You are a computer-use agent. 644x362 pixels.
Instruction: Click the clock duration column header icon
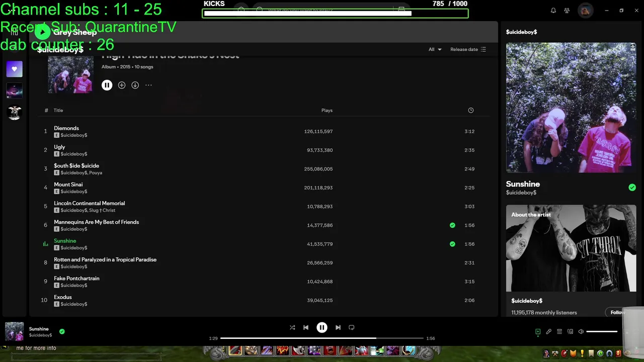pyautogui.click(x=471, y=110)
